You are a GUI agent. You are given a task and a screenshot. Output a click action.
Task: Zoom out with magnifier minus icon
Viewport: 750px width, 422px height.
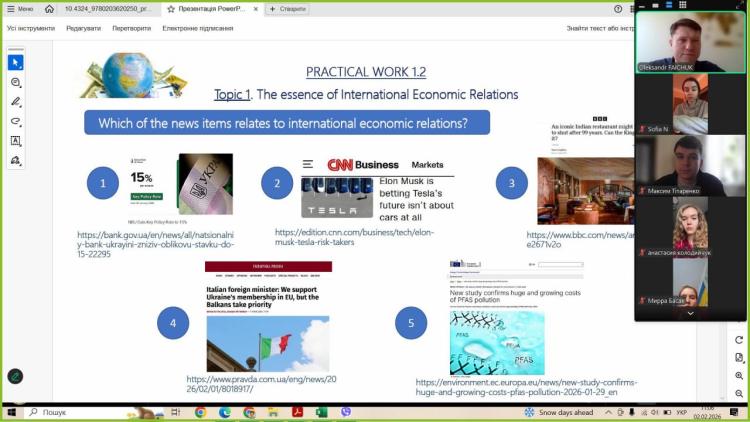coord(739,393)
